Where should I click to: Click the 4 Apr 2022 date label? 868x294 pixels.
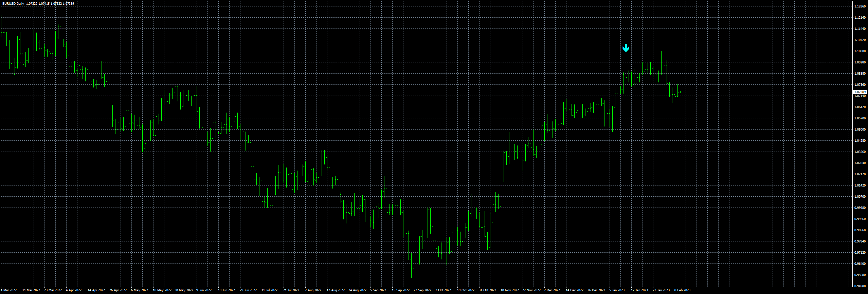tap(74, 290)
